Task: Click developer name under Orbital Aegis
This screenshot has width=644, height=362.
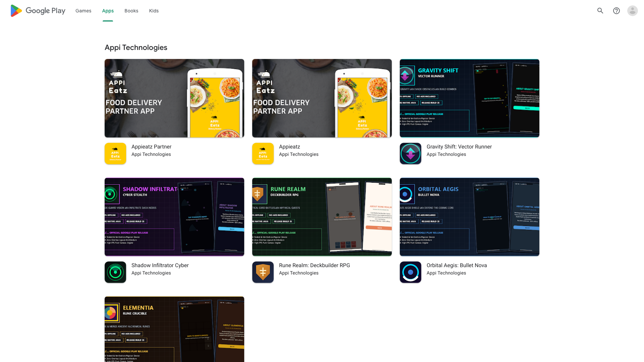Action: tap(446, 273)
